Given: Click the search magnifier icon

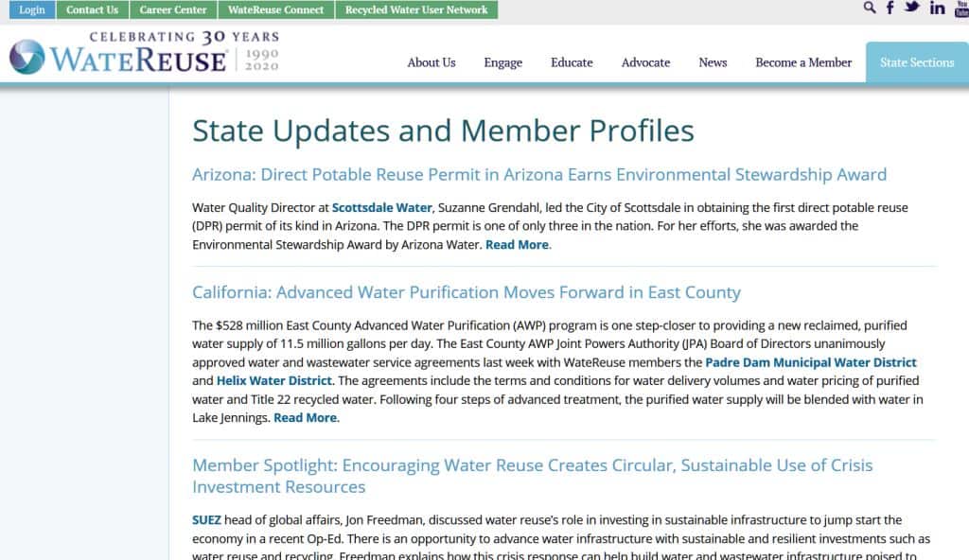Looking at the screenshot, I should (x=870, y=8).
